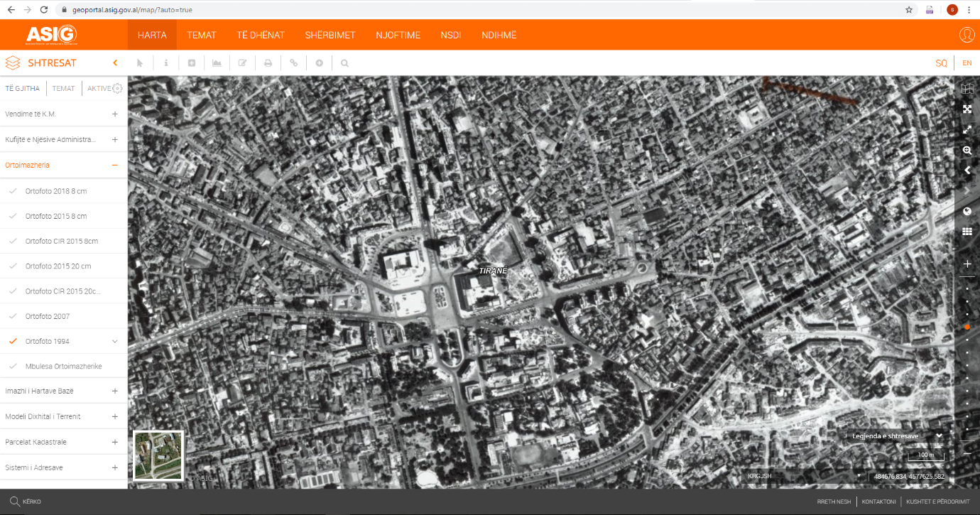Open RRETH NESH link
The width and height of the screenshot is (980, 515).
click(x=834, y=502)
